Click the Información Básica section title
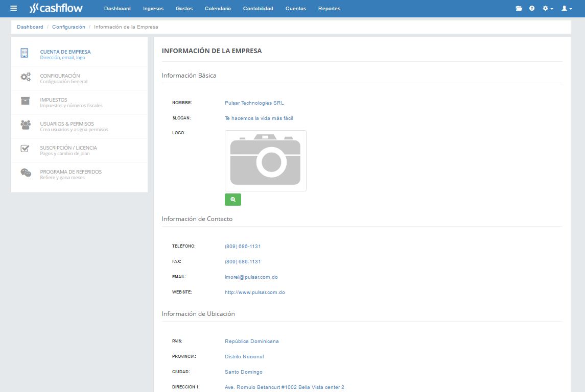The height and width of the screenshot is (392, 585). click(x=189, y=75)
